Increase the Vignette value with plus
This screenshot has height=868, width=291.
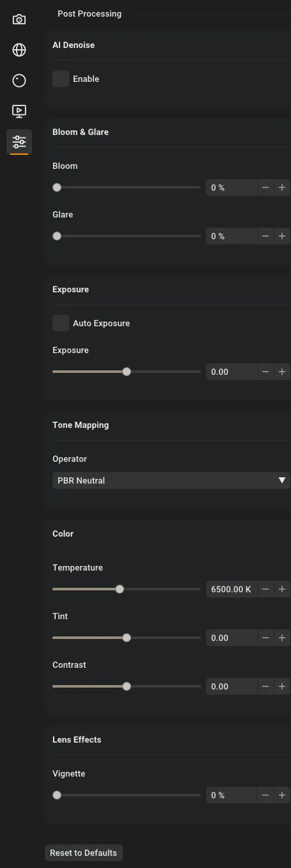pos(282,795)
